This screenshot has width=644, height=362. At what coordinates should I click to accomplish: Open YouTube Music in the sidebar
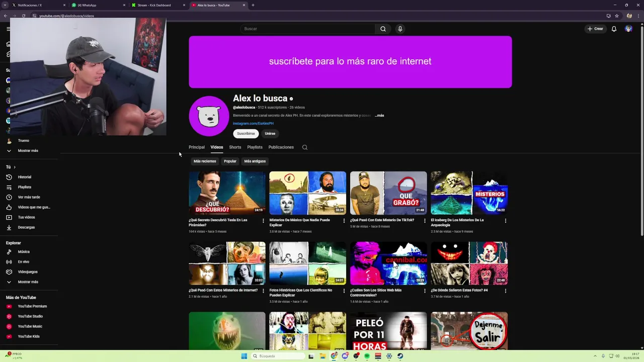click(29, 326)
